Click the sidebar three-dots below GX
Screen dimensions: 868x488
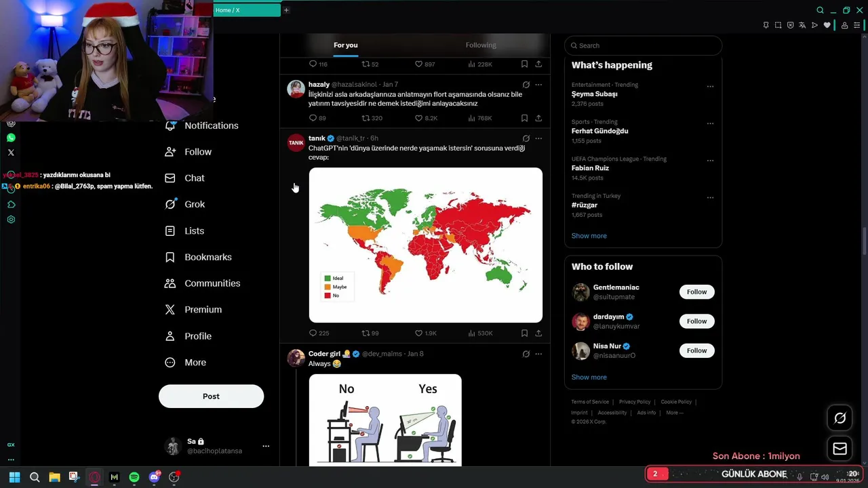tap(11, 460)
